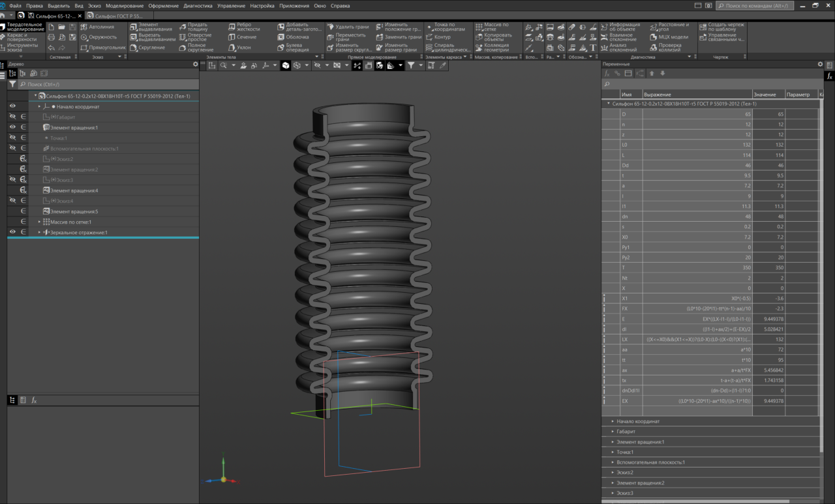Select the Окружность circle tool
The width and height of the screenshot is (835, 504).
pyautogui.click(x=99, y=37)
